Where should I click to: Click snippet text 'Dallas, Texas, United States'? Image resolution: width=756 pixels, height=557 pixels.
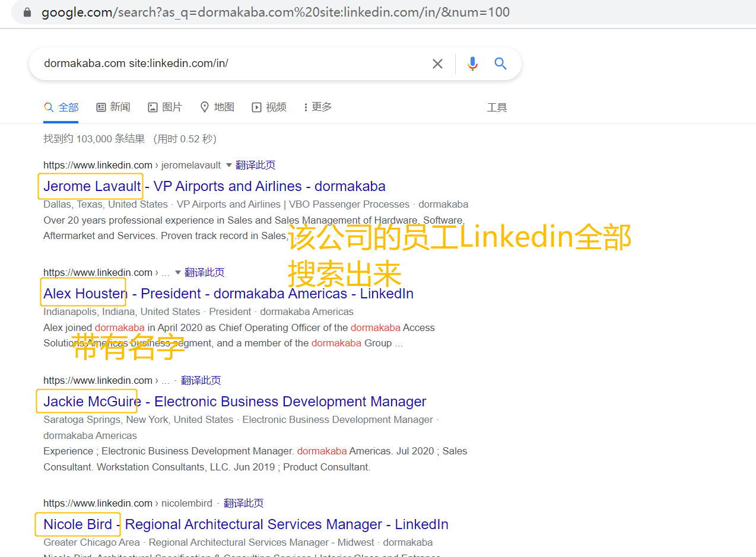pos(106,204)
